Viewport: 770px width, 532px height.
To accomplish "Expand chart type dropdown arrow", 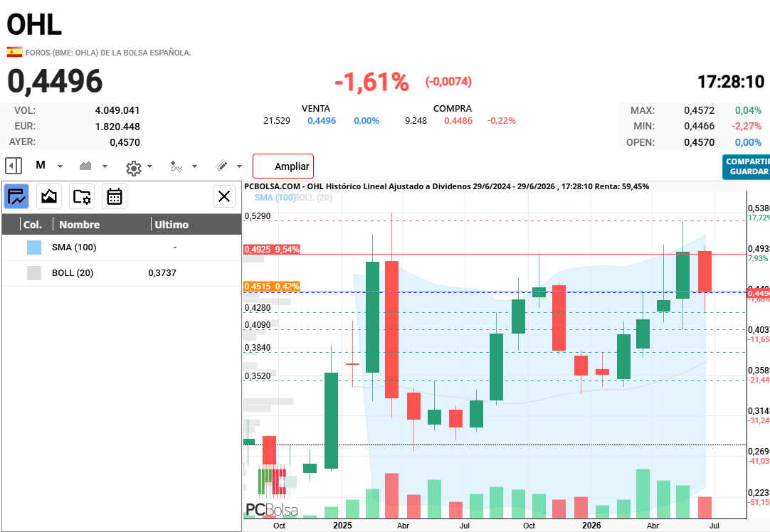I will tap(105, 166).
